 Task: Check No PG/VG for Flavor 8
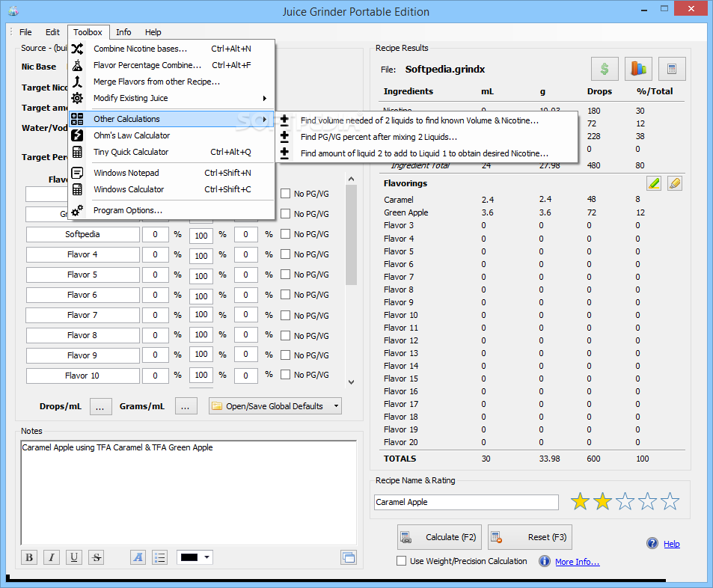(285, 336)
